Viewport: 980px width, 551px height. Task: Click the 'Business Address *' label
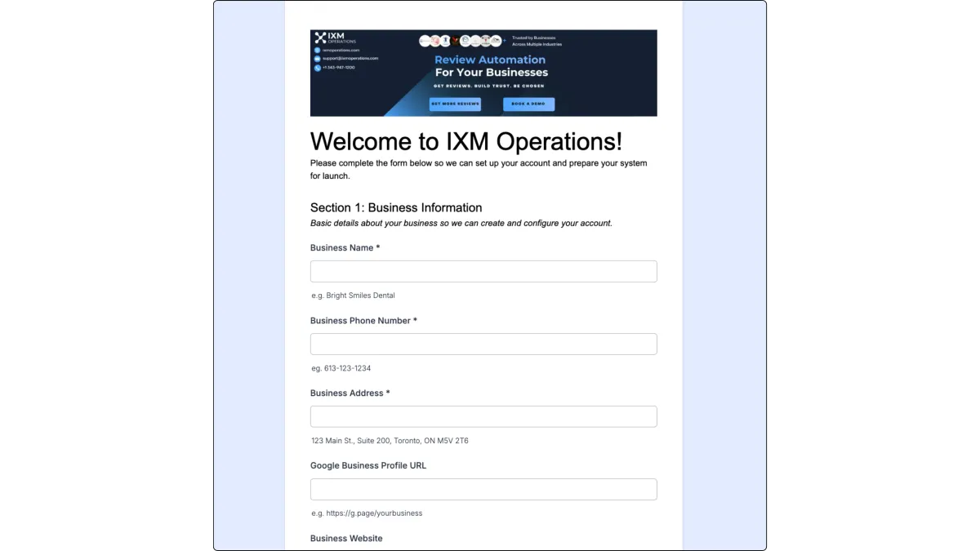click(350, 393)
